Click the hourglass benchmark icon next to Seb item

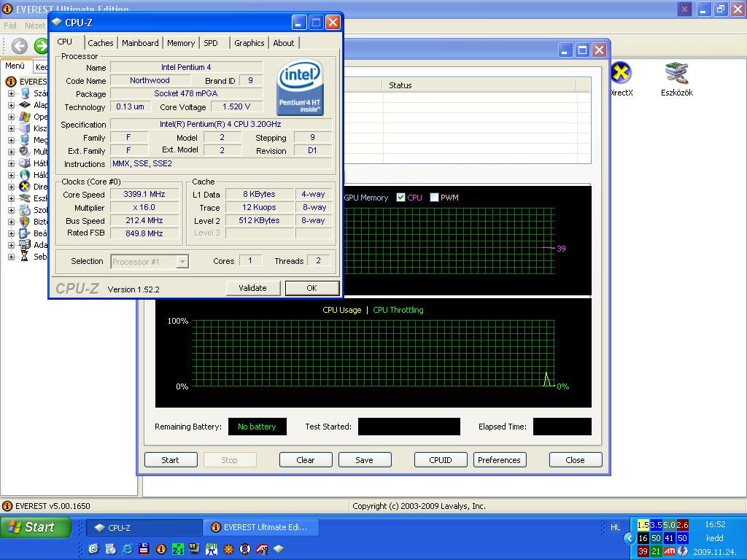pos(25,256)
